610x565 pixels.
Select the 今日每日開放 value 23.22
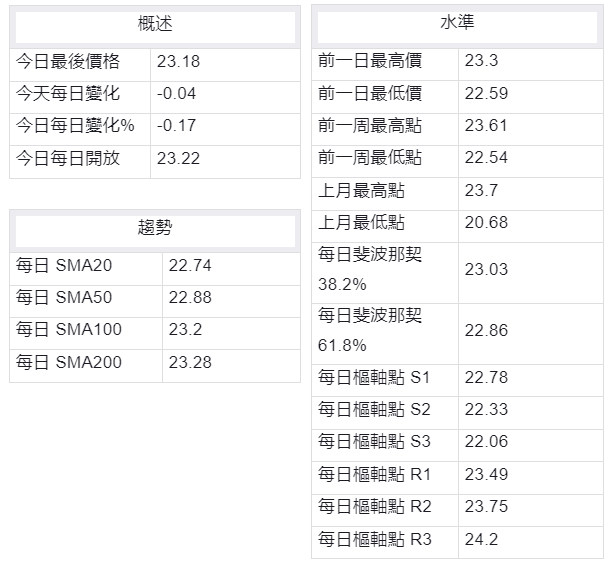[179, 158]
